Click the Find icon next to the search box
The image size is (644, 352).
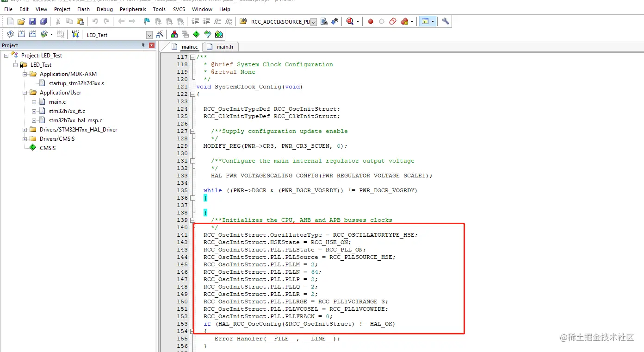(324, 21)
